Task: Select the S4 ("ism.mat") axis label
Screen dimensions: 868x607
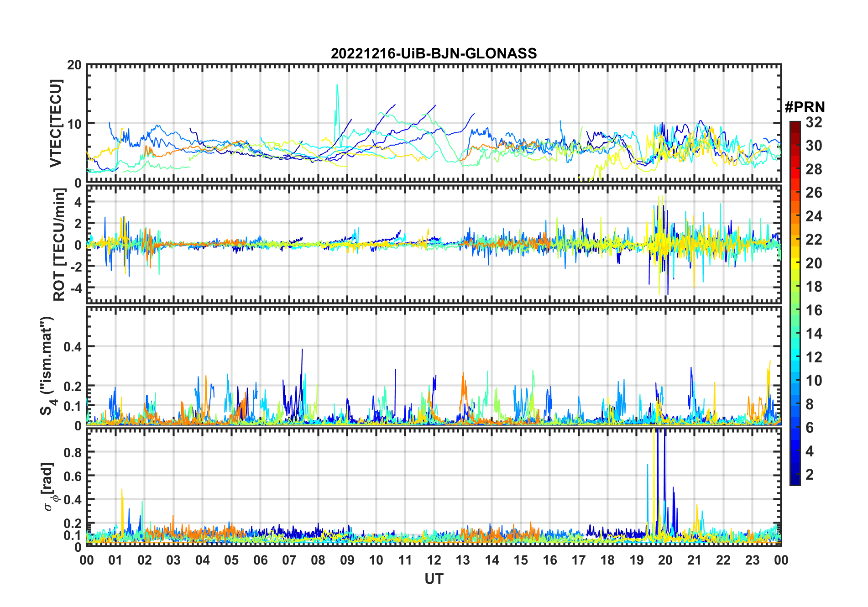Action: [48, 366]
